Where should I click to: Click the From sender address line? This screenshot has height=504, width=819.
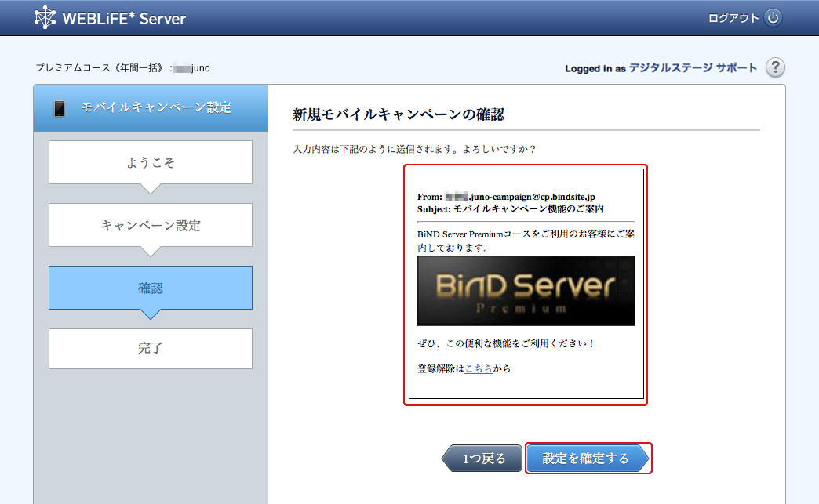pos(511,197)
